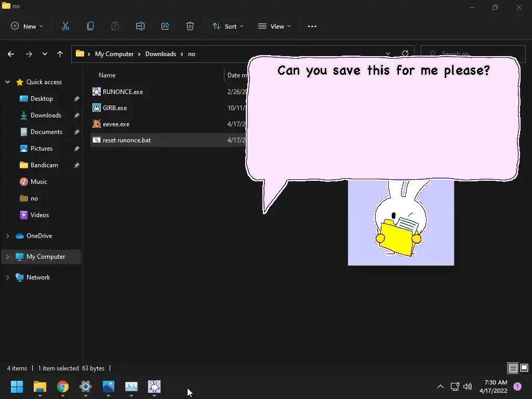The width and height of the screenshot is (532, 399).
Task: Click the 'Can you save this' speech bubble
Action: (383, 119)
